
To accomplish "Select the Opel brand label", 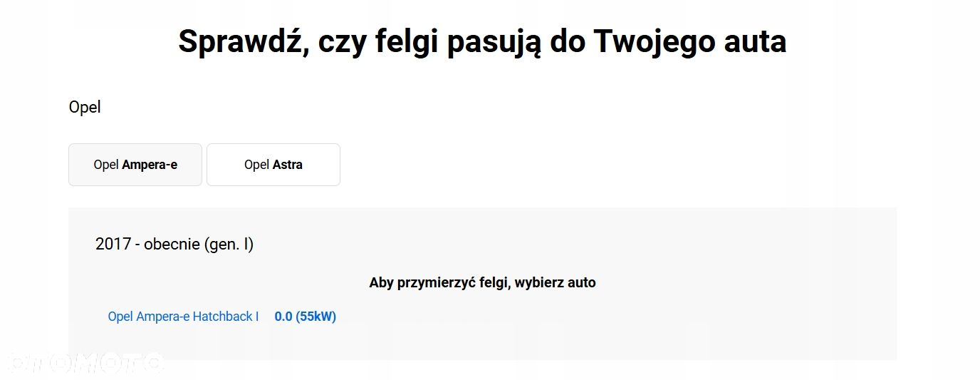I will 85,108.
